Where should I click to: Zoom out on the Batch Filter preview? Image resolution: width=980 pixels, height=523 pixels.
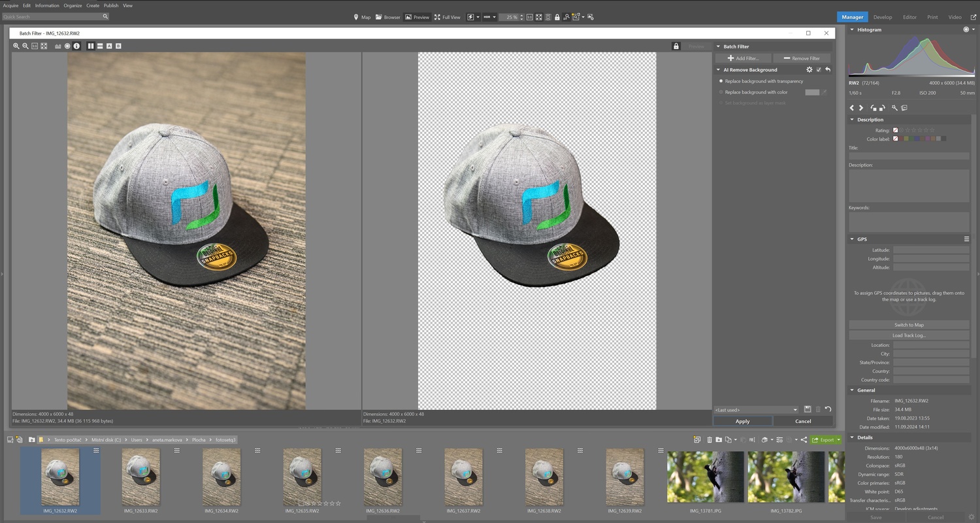[25, 46]
